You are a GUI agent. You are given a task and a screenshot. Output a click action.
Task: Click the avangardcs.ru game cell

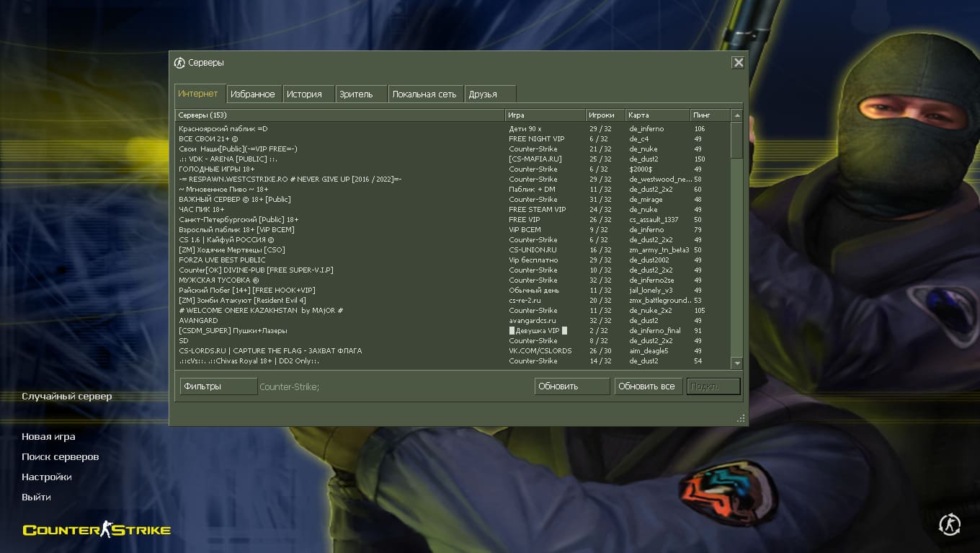coord(533,321)
